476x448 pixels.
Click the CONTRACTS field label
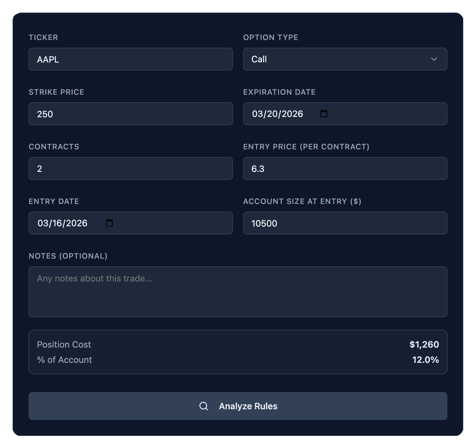[54, 147]
